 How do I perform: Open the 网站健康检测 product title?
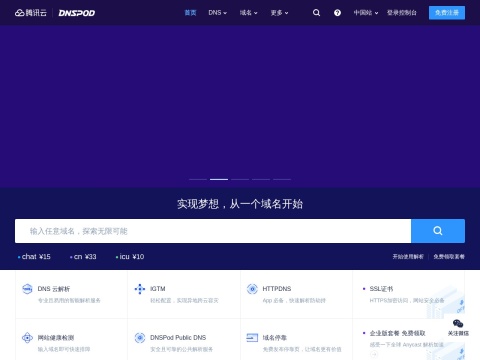[x=56, y=338]
